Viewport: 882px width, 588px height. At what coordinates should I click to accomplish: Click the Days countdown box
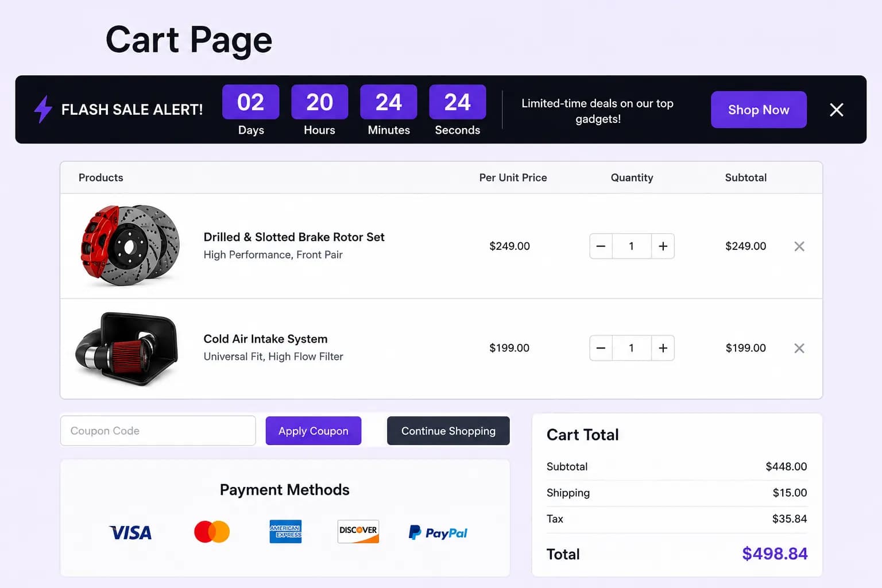[251, 102]
